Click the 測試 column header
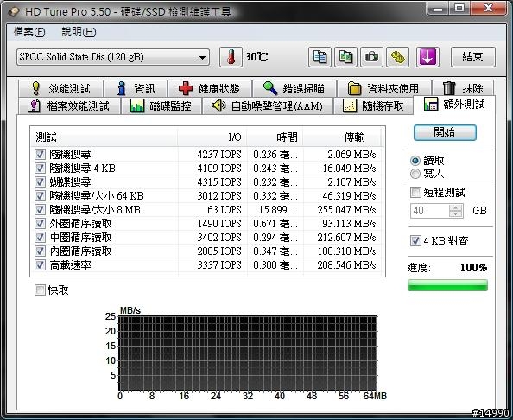Screen dimensions: 513x420 pos(104,137)
